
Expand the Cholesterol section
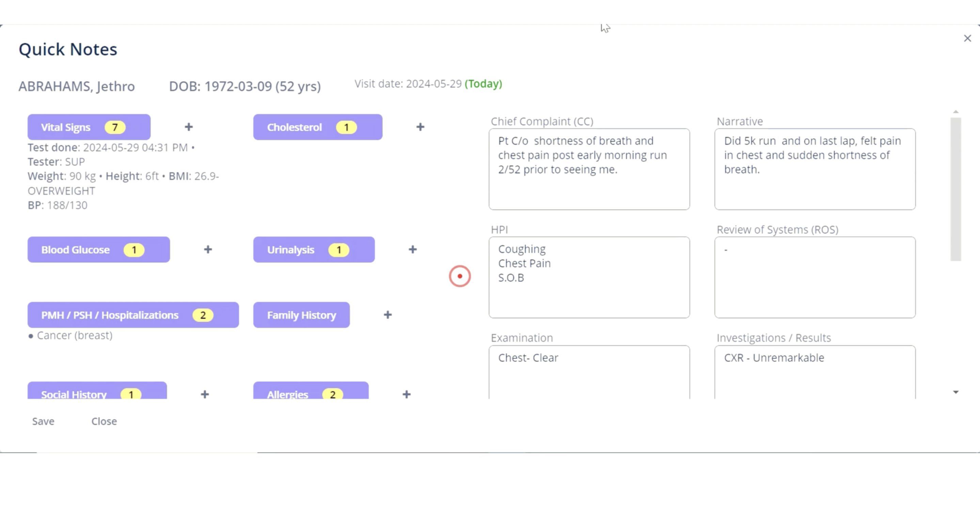coord(318,127)
